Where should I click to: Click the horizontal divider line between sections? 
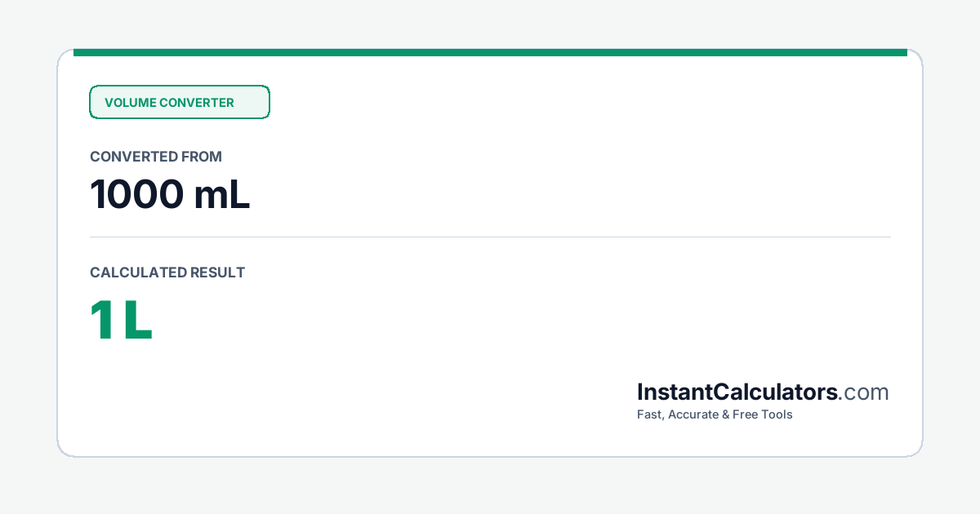[490, 237]
